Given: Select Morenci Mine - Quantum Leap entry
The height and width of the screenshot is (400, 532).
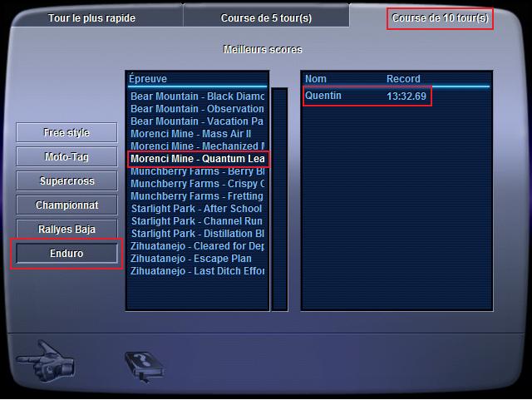Looking at the screenshot, I should [x=197, y=159].
